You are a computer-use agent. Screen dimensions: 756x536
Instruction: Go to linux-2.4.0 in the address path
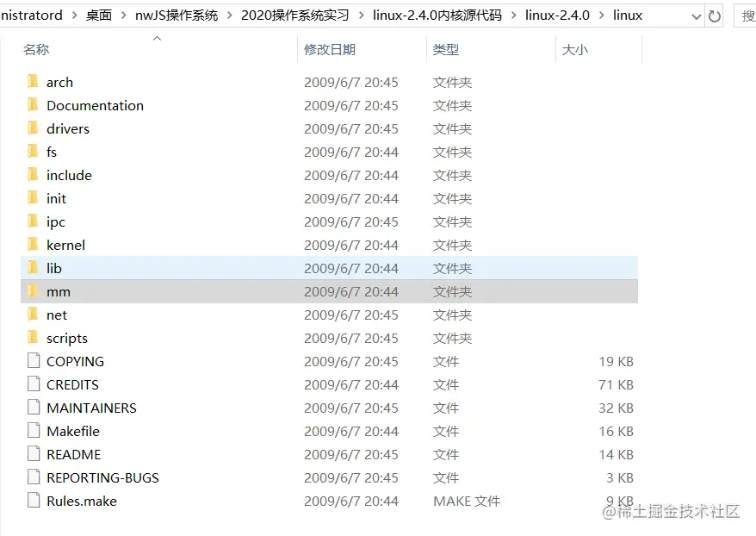coord(557,16)
